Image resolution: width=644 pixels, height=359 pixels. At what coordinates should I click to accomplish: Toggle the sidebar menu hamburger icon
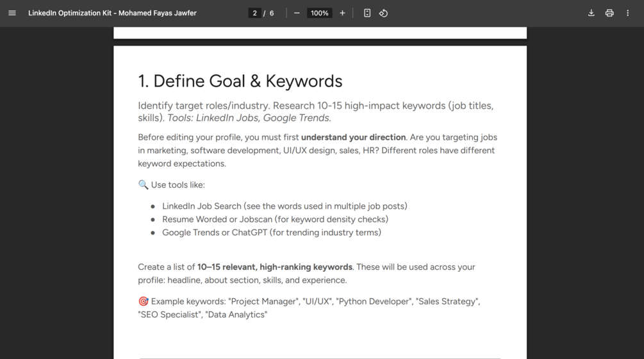(12, 13)
